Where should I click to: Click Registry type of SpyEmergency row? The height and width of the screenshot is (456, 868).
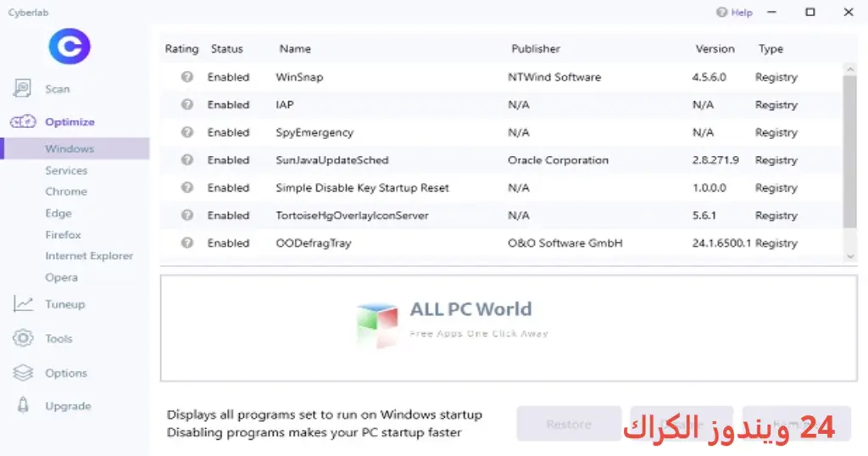(x=776, y=133)
